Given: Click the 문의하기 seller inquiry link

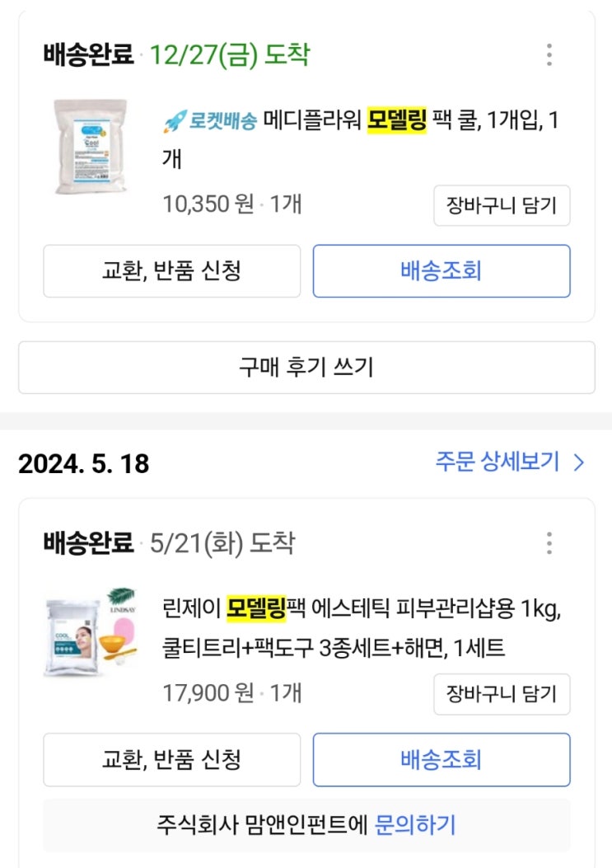Looking at the screenshot, I should pos(415,824).
